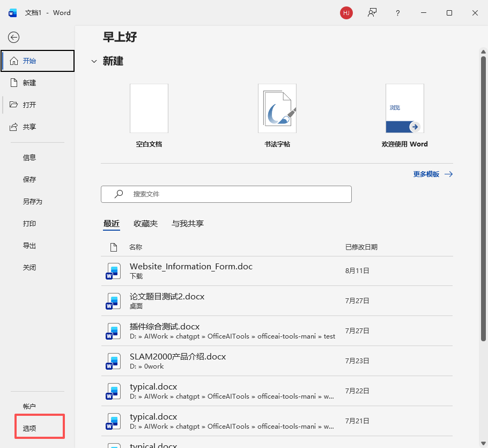The width and height of the screenshot is (488, 448).
Task: Open SLAM2000产品介绍.docx
Action: [x=277, y=361]
